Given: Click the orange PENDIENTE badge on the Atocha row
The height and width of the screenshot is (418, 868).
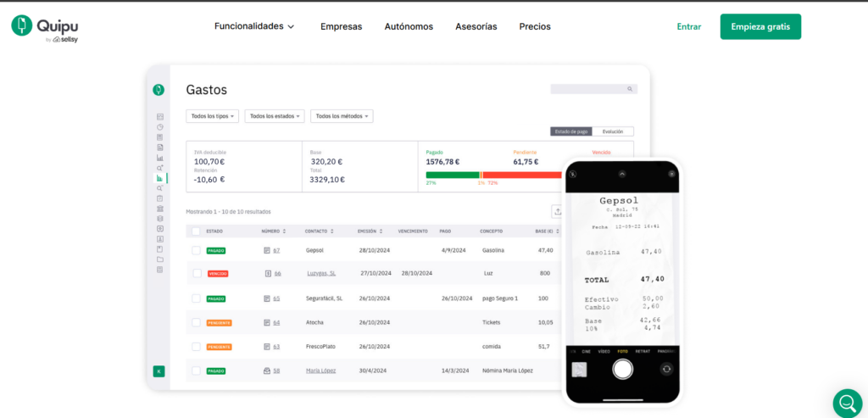Looking at the screenshot, I should 220,322.
